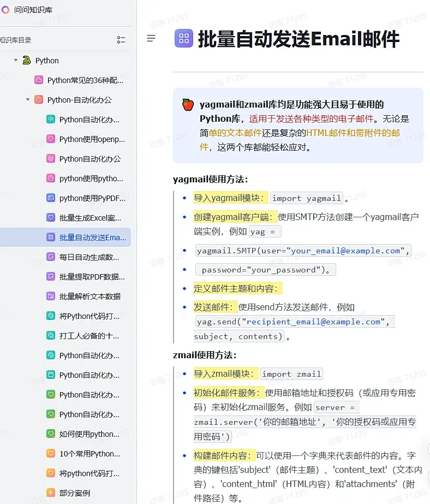This screenshot has width=430, height=504.
Task: Open Python使用openp... document
Action: (x=92, y=139)
